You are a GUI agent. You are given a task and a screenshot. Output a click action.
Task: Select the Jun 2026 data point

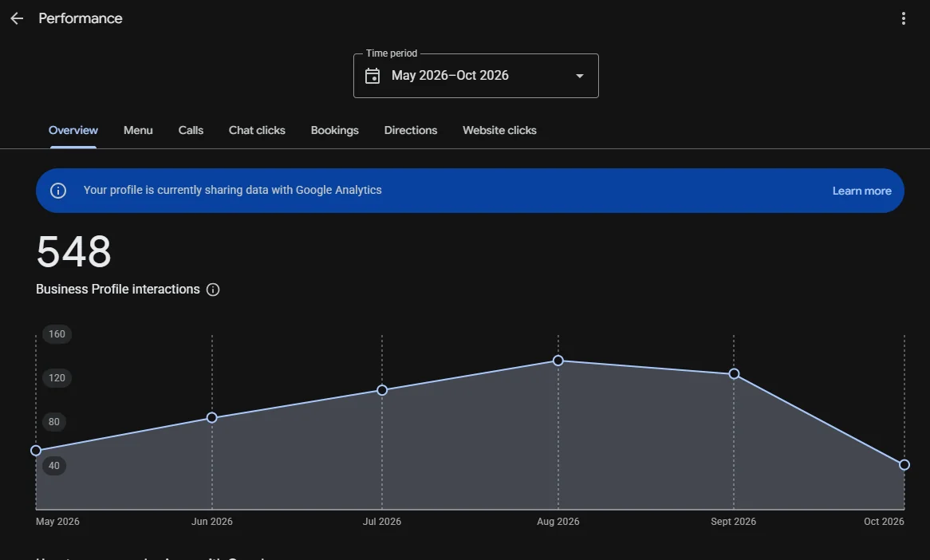click(x=211, y=418)
